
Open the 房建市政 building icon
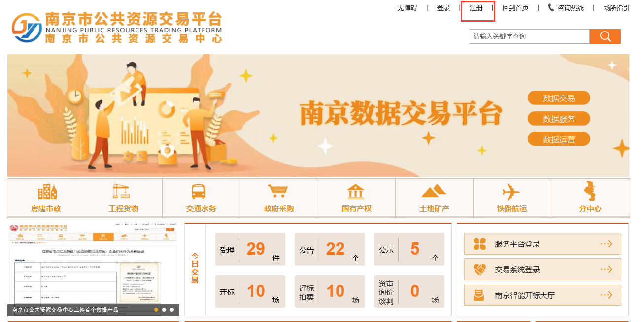[47, 192]
